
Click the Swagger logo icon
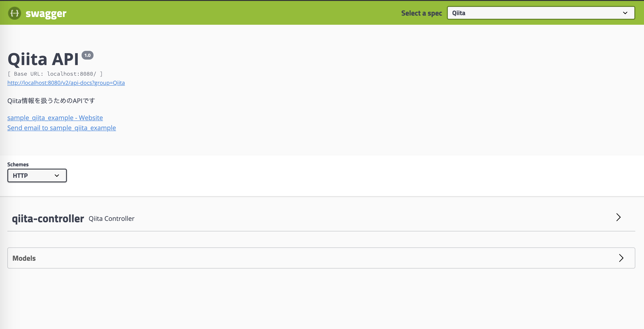pyautogui.click(x=14, y=13)
